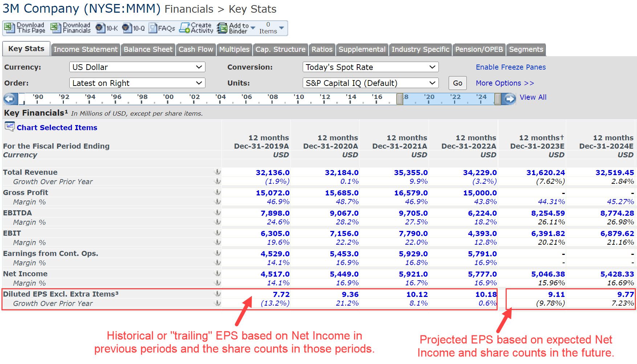The image size is (637, 364).
Task: Click the Enable Freeze Panes link
Action: pyautogui.click(x=510, y=67)
